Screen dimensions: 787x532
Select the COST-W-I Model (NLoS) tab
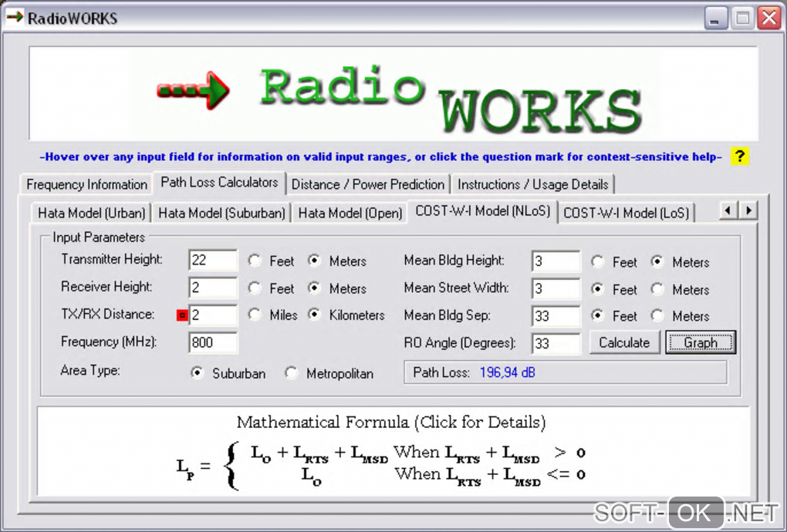[483, 211]
